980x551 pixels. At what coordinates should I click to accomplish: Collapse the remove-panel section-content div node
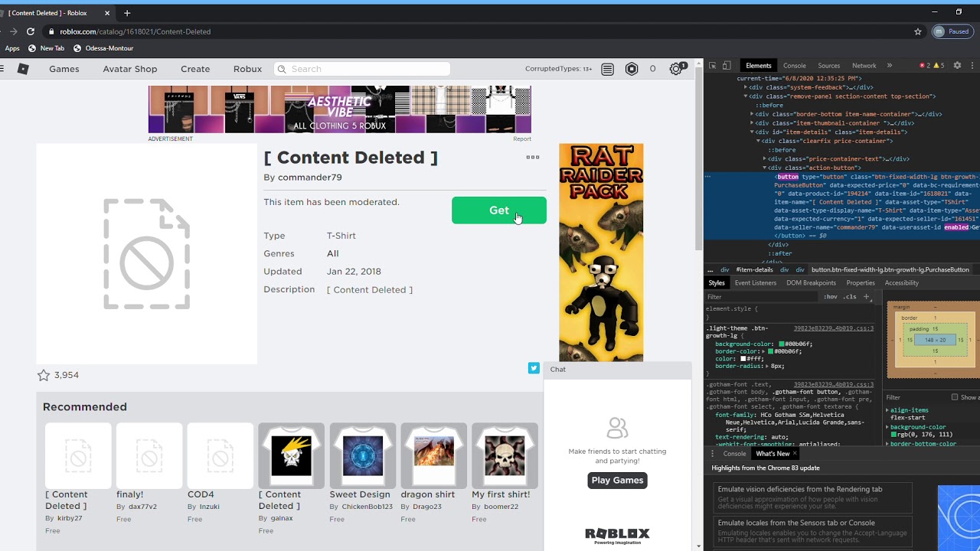(x=746, y=96)
